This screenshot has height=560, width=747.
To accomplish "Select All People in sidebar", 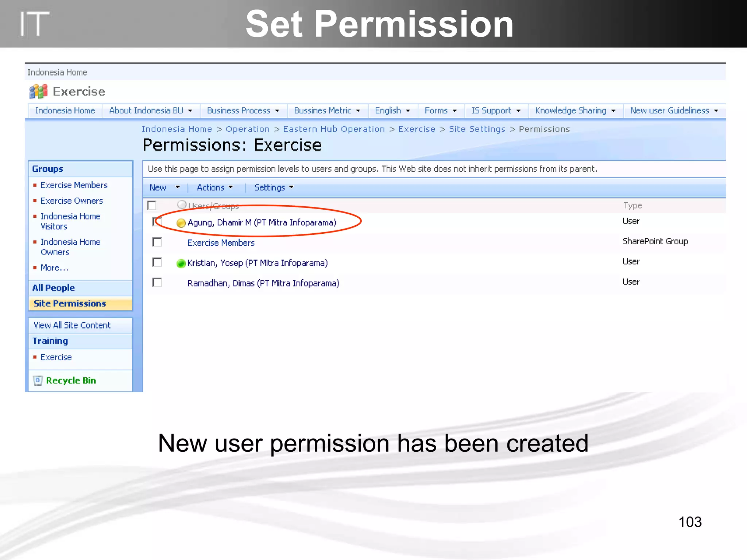I will [54, 288].
